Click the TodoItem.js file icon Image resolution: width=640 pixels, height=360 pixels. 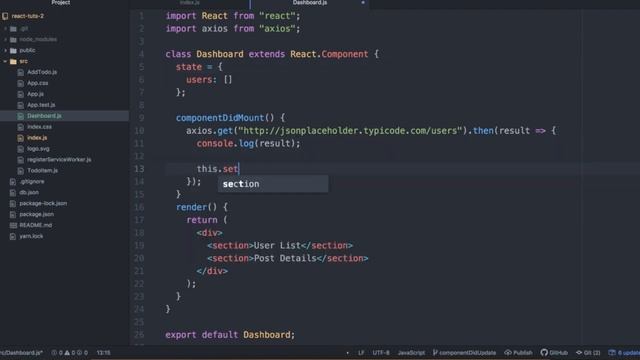(20, 171)
